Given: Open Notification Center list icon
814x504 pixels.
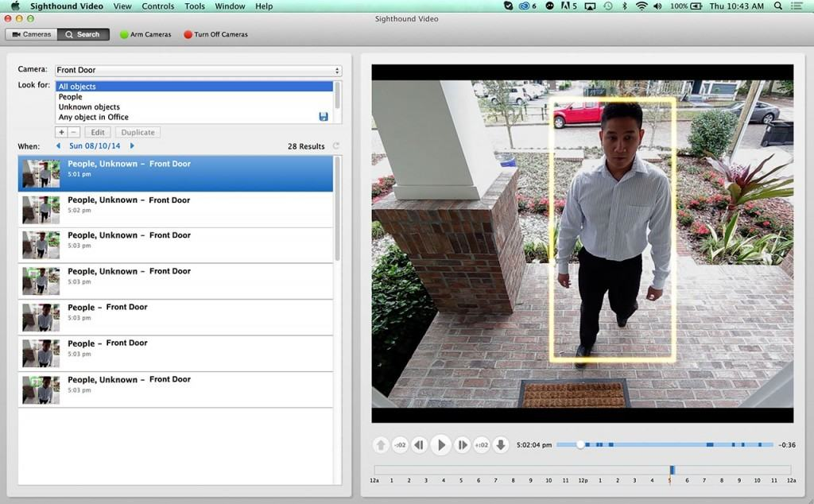Looking at the screenshot, I should coord(796,6).
